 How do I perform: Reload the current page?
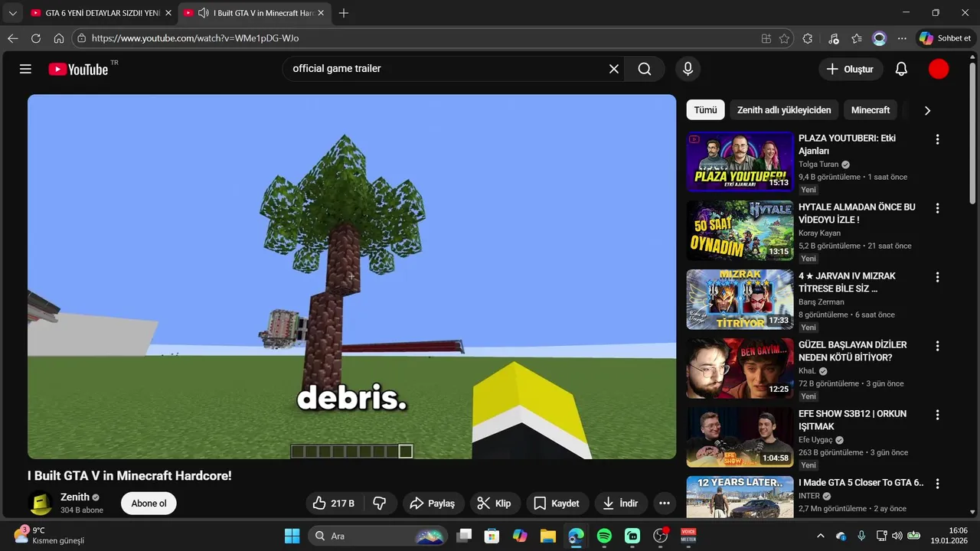pos(36,38)
